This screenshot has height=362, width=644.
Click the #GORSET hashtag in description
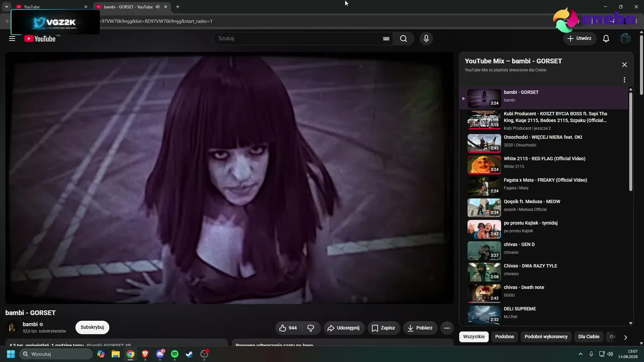tap(113, 345)
